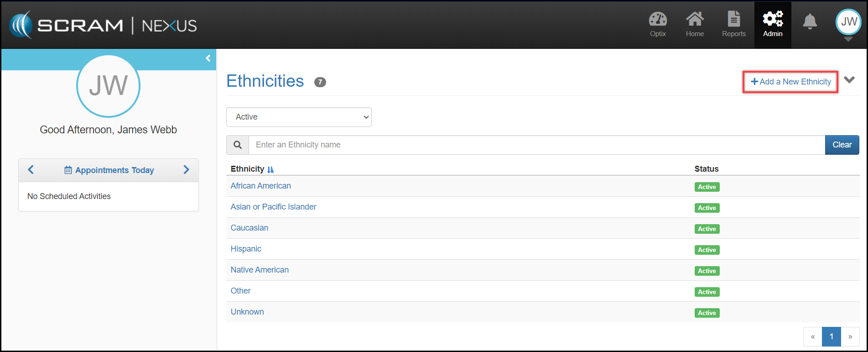The image size is (868, 352).
Task: Go to next day's appointments
Action: click(x=186, y=170)
